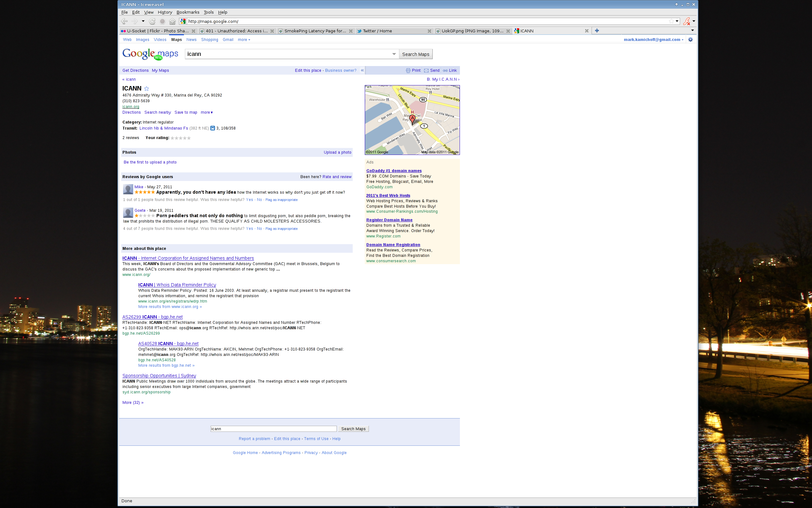Click the bottom Search Maps button

tap(353, 429)
